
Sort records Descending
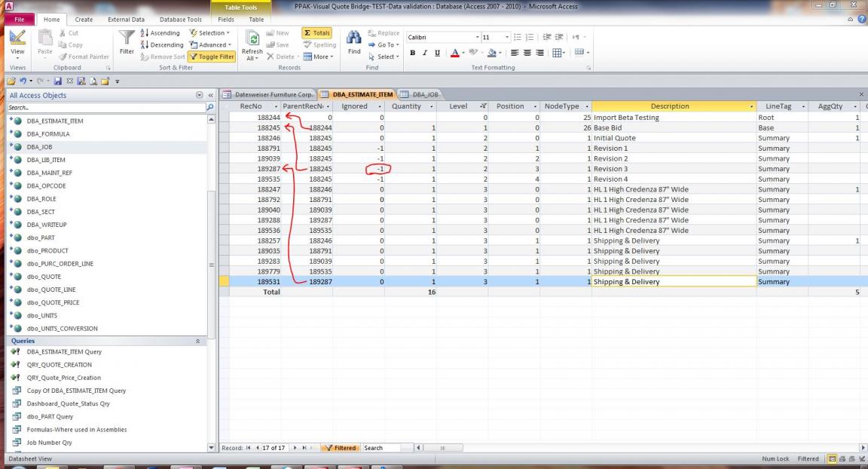pyautogui.click(x=161, y=44)
